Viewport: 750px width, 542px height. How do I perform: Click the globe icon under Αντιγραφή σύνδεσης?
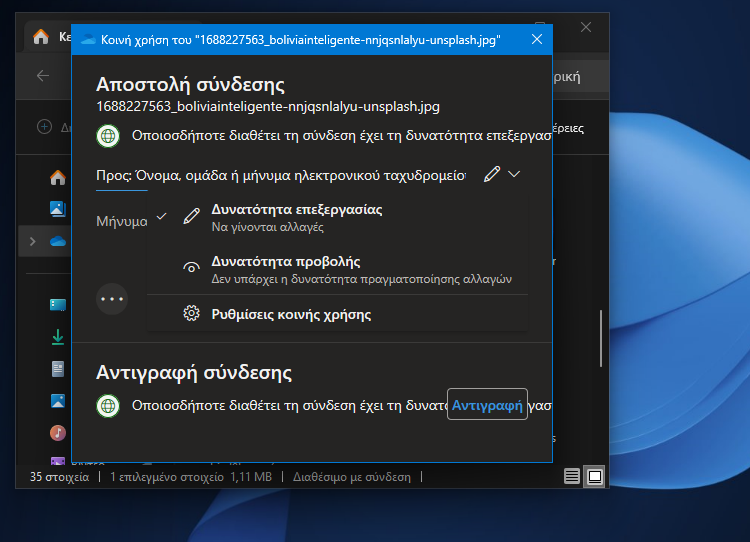coord(108,406)
